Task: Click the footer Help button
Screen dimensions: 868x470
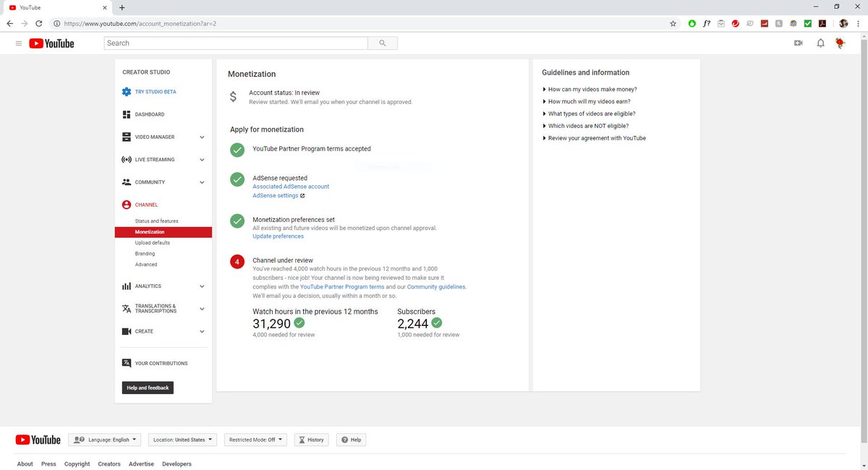Action: coord(352,440)
